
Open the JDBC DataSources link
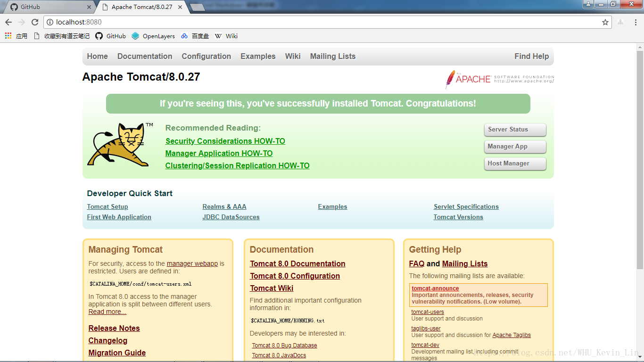pos(231,217)
